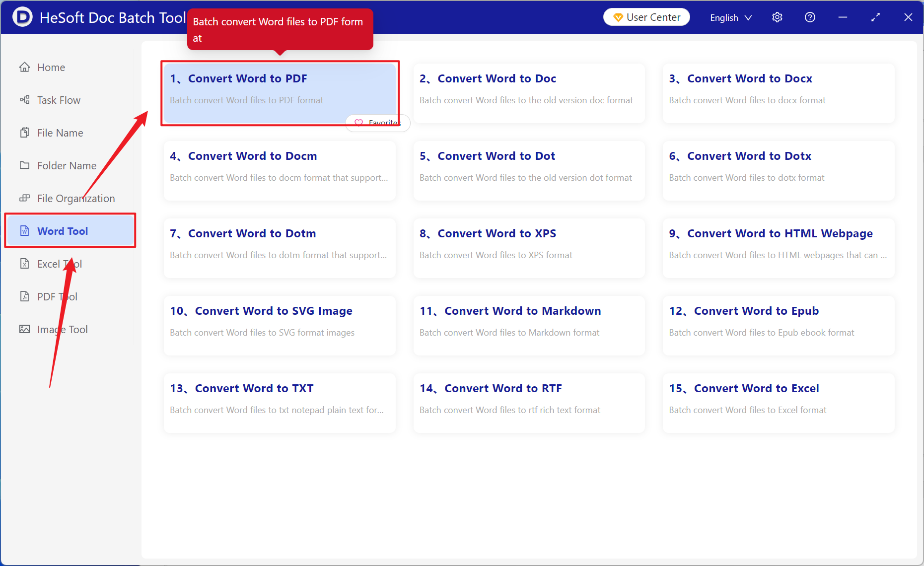Click the PDF Tool file icon
Image resolution: width=924 pixels, height=566 pixels.
24,296
